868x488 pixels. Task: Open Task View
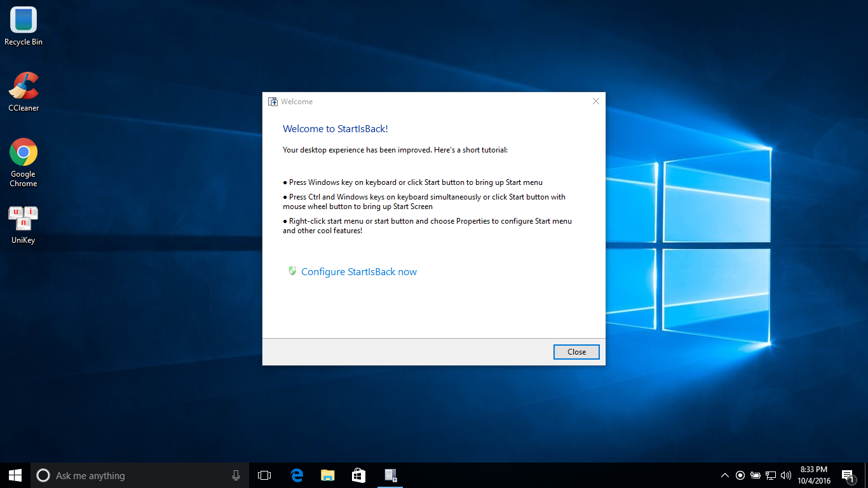click(x=264, y=475)
